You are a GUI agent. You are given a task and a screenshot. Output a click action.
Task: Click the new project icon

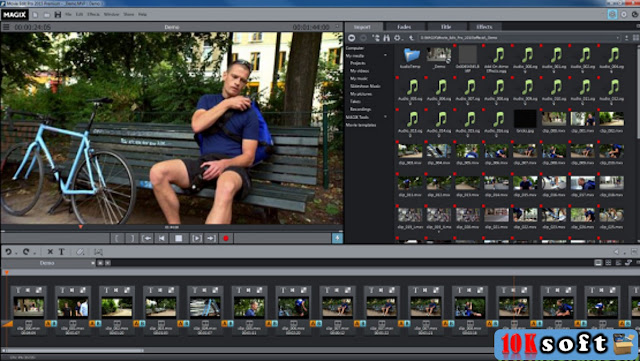36,15
